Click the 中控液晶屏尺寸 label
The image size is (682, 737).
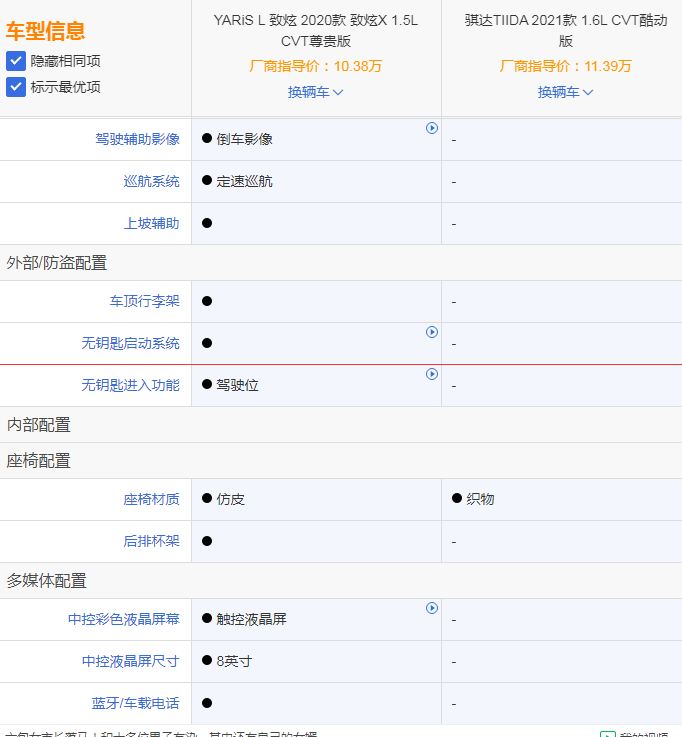pos(130,661)
